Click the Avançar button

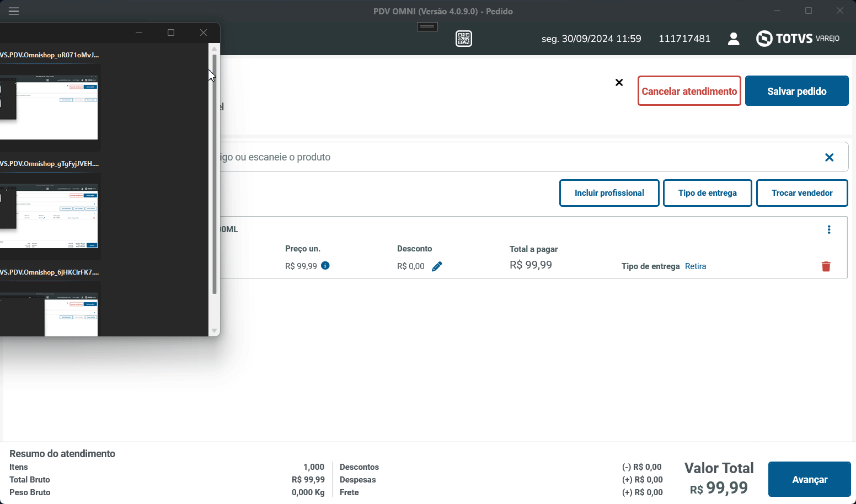[810, 479]
